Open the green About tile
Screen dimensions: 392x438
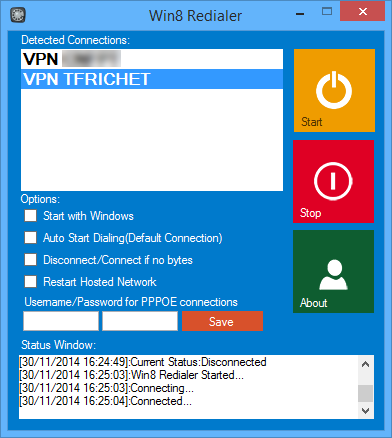[333, 271]
